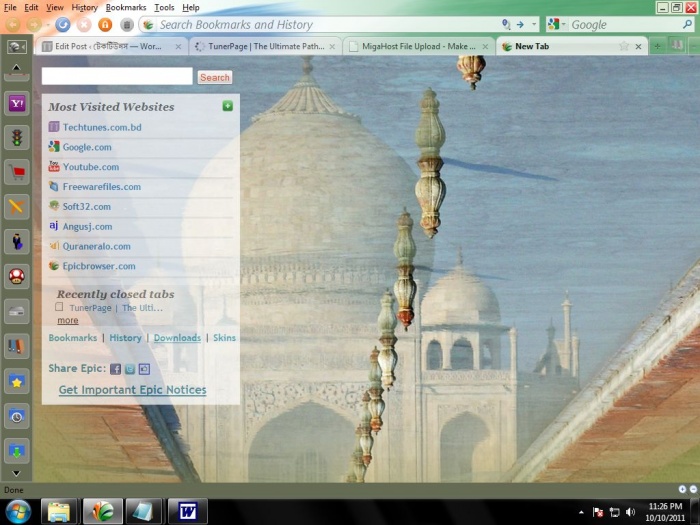Image resolution: width=700 pixels, height=525 pixels.
Task: Click the third Share Epic icon
Action: click(x=144, y=369)
